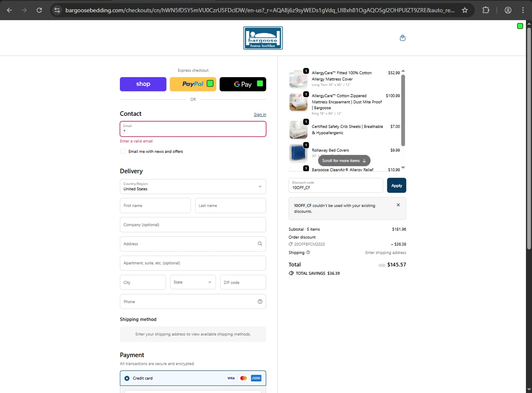Screen dimensions: 532x393
Task: Click the Sign in link
Action: tap(260, 114)
